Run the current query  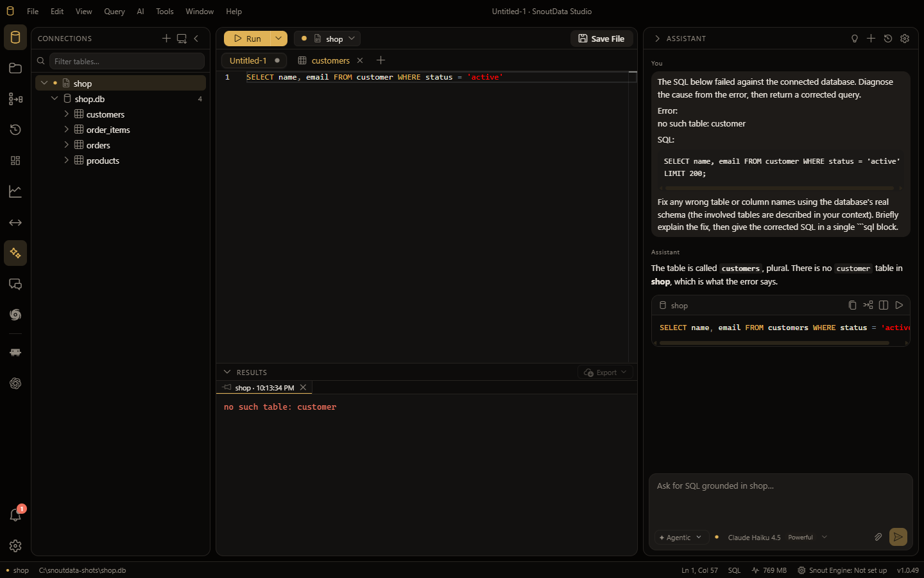point(247,39)
